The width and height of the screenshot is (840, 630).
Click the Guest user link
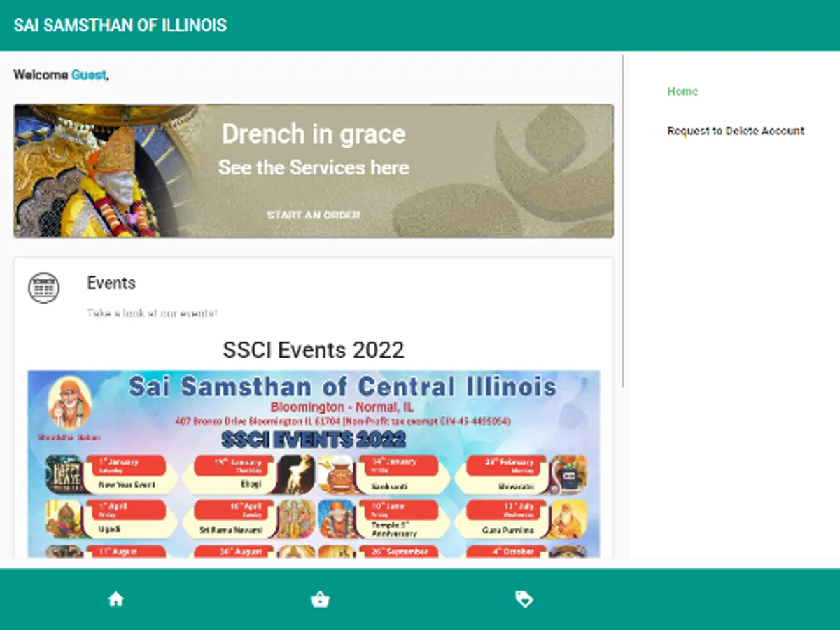pos(89,75)
